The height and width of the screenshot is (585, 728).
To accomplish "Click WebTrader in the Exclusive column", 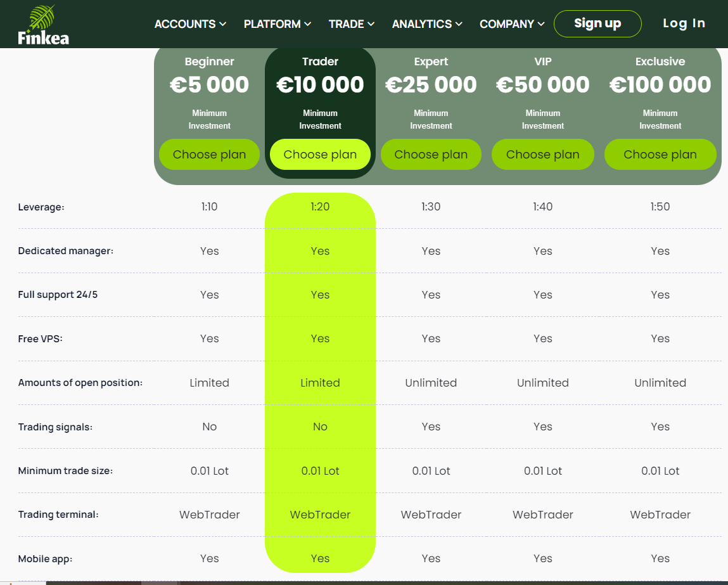I will [x=660, y=515].
